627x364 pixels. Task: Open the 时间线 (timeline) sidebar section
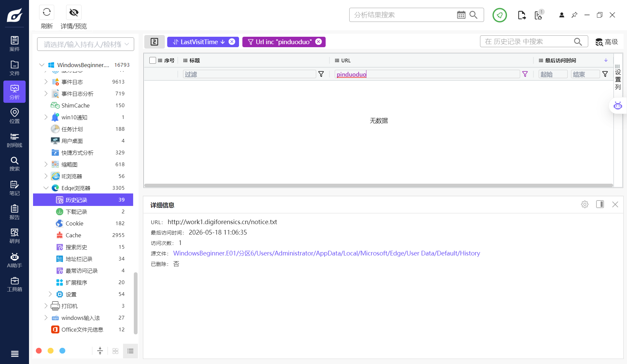(14, 140)
